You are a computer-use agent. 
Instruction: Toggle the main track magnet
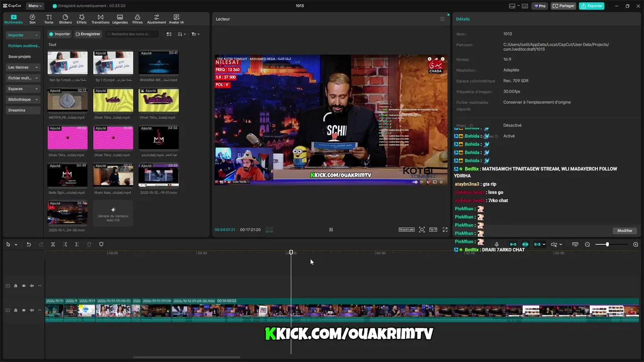click(x=513, y=244)
